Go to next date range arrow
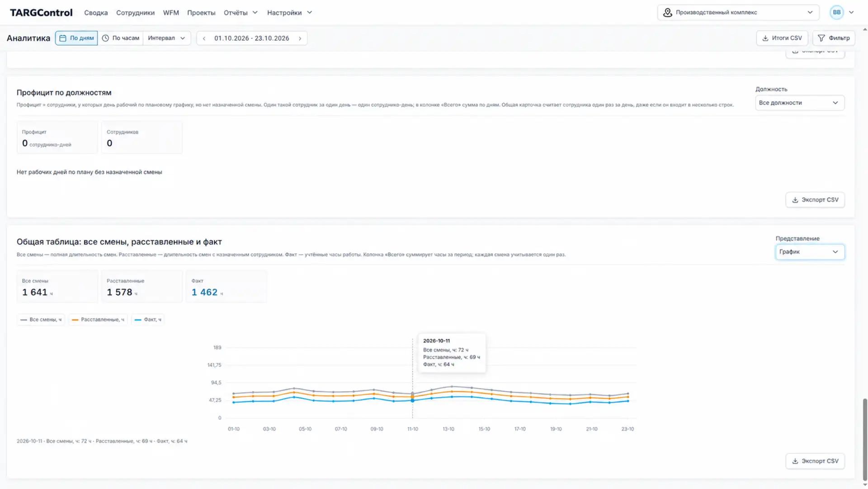868x489 pixels. 300,38
